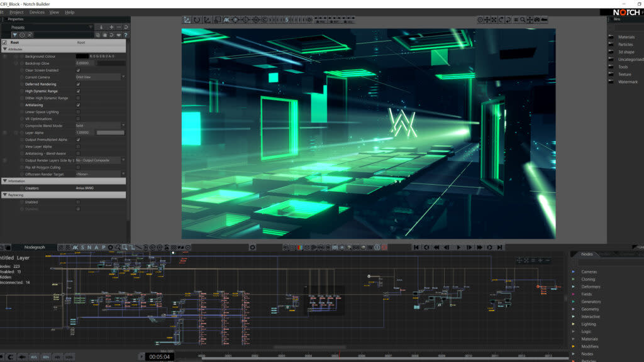Click the Background Colour swatch

click(82, 56)
